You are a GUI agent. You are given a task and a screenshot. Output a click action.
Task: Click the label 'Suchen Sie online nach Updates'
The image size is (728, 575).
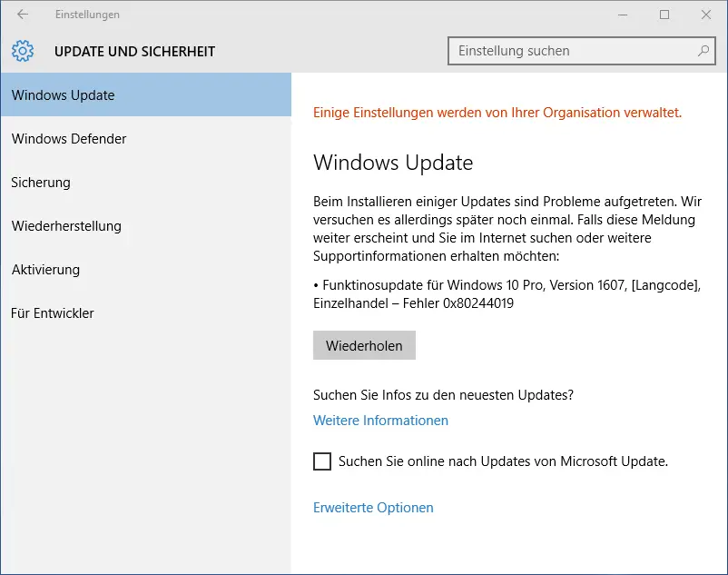(503, 461)
